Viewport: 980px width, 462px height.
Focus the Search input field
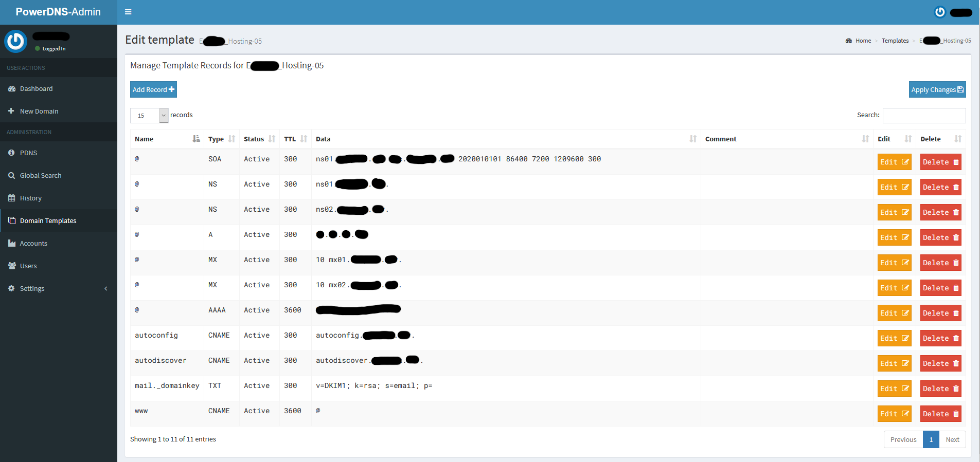924,115
